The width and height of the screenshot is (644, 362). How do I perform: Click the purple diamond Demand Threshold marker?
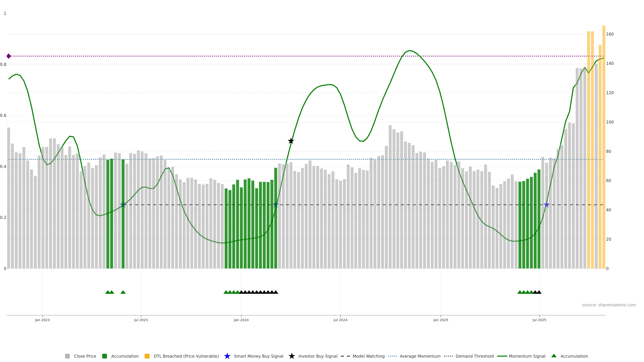tap(9, 56)
